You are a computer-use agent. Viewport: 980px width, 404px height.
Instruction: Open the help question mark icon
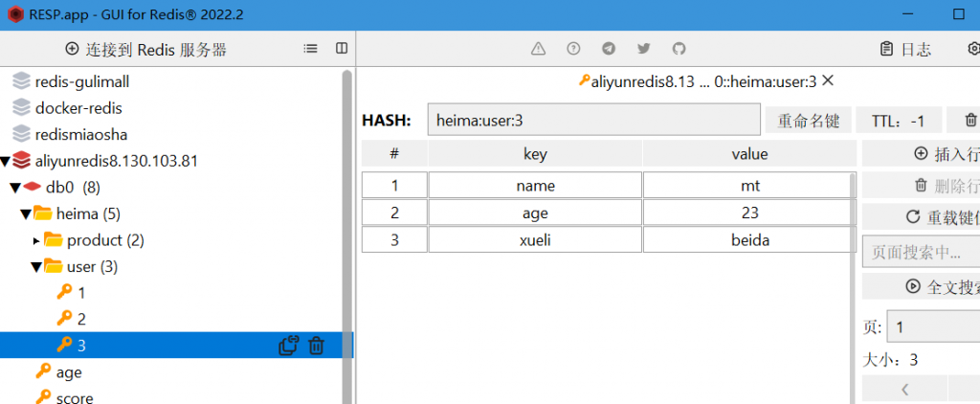573,49
